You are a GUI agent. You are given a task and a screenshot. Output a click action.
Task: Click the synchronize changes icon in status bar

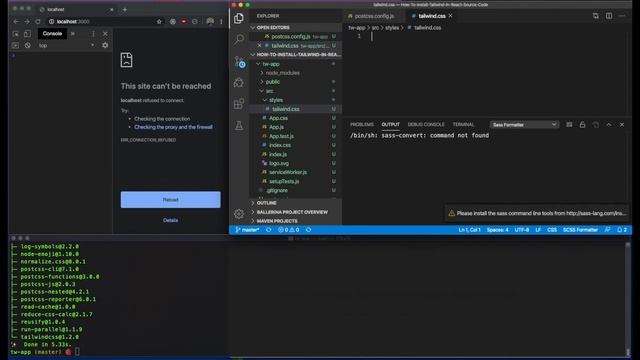click(x=269, y=230)
